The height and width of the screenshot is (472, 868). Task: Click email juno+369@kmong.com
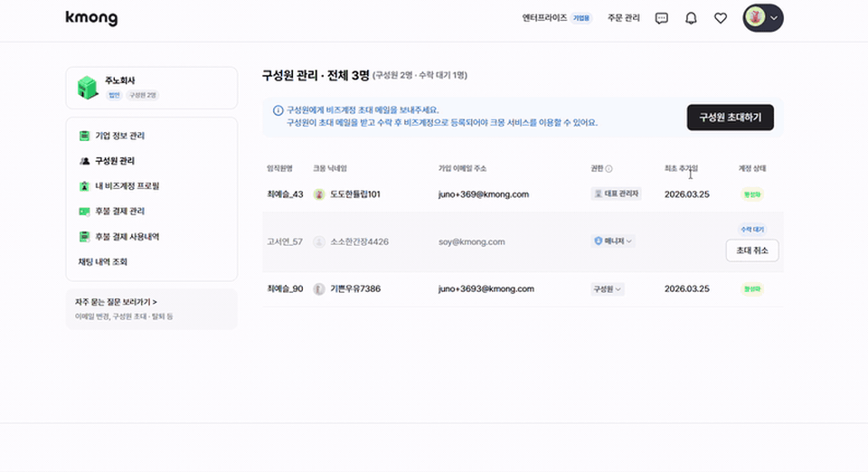[x=483, y=194]
